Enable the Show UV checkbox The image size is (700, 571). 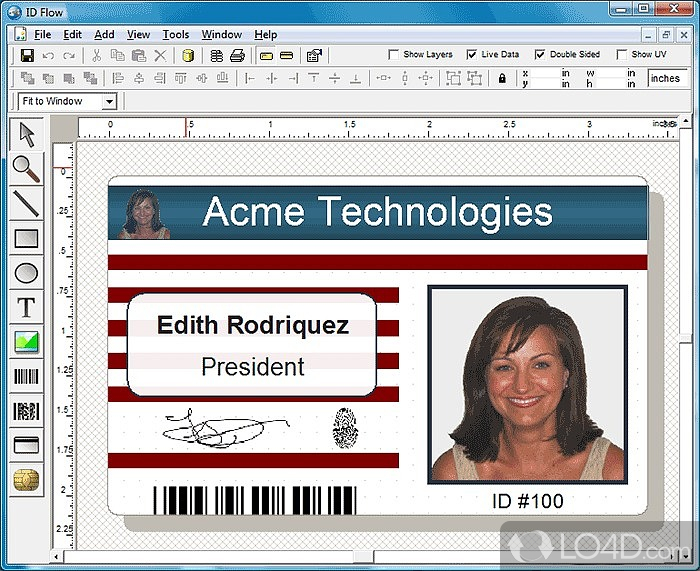click(621, 54)
